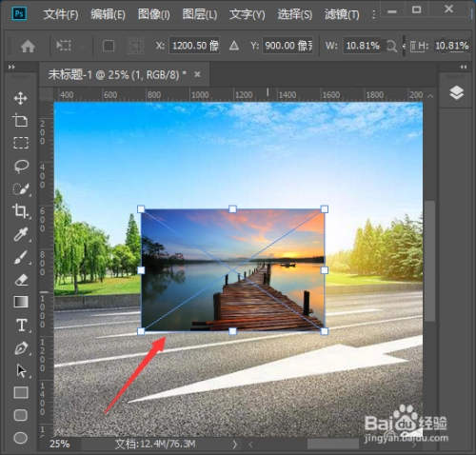Select the Rounded Rectangle tool
The height and width of the screenshot is (455, 476).
21,415
